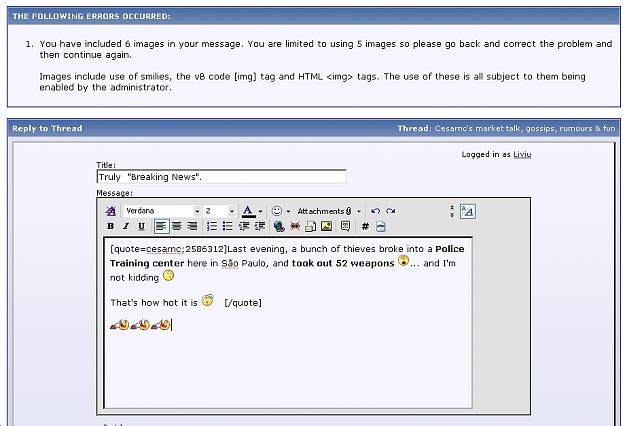Click the Title input field
Image resolution: width=625 pixels, height=426 pixels.
(221, 177)
